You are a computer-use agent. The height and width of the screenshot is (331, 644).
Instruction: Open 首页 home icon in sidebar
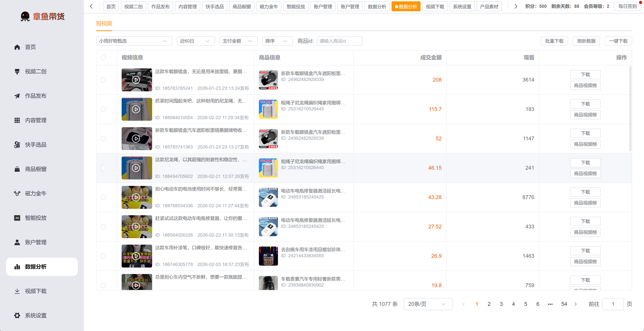pyautogui.click(x=17, y=47)
